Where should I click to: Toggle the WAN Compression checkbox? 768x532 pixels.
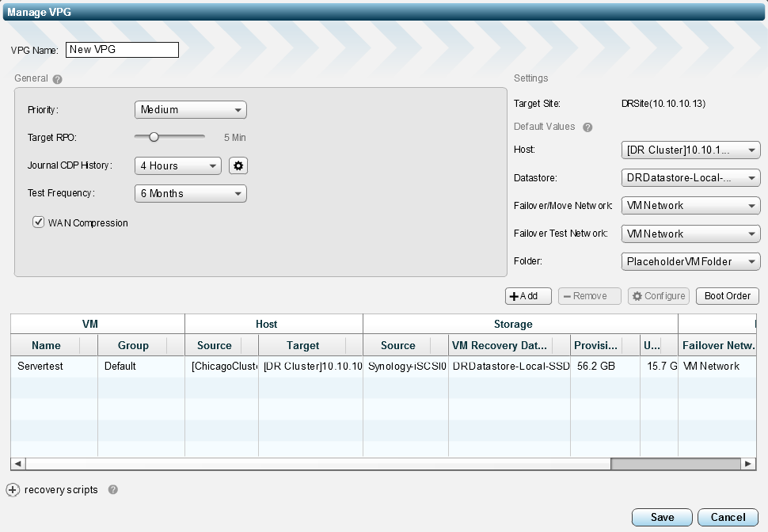coord(38,222)
